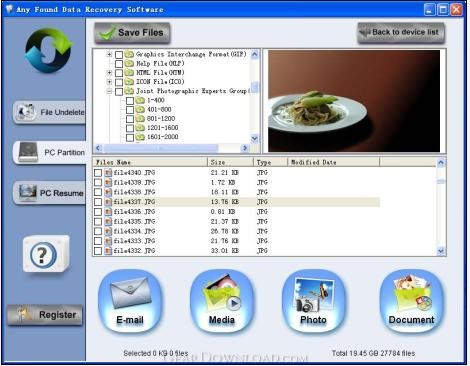The image size is (470, 366).
Task: Open the E-mail recovery icon
Action: [x=130, y=302]
